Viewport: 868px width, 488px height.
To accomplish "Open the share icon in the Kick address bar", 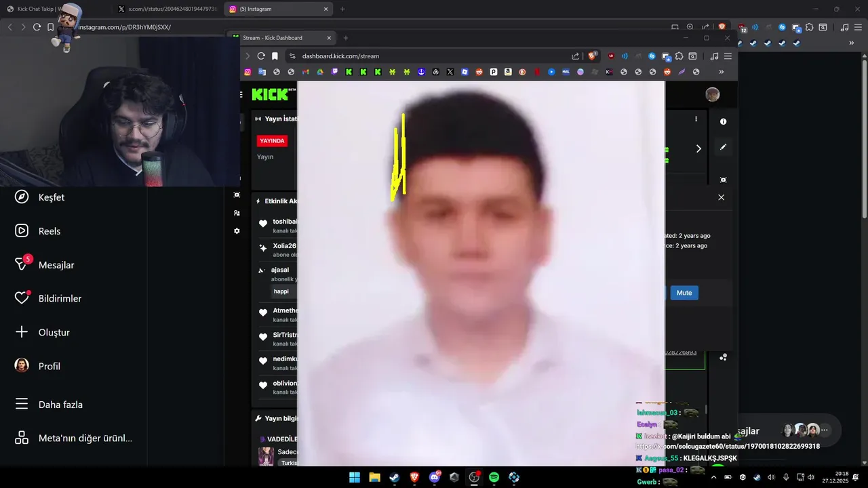I will [576, 56].
